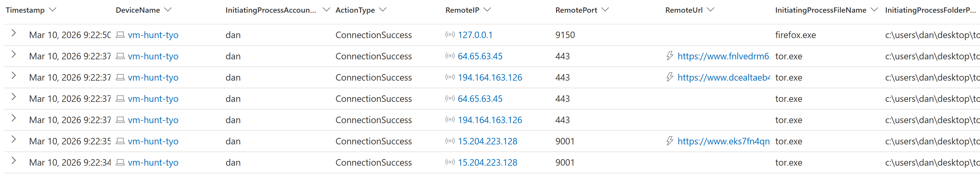Click the IP signal icon next to 127.0.0.1

point(450,35)
